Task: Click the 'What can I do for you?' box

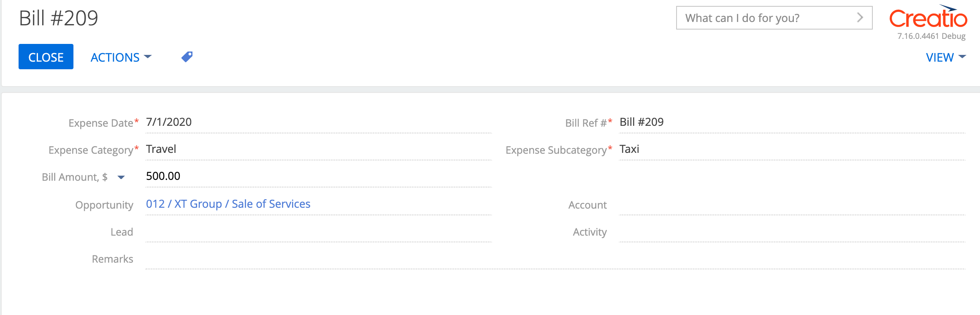Action: click(x=774, y=18)
